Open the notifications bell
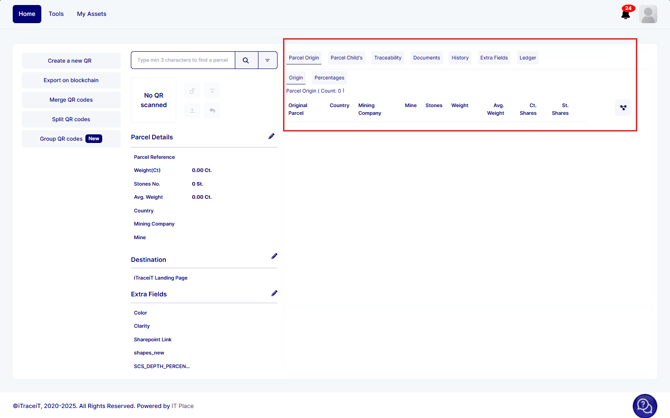This screenshot has width=670, height=418. point(626,14)
